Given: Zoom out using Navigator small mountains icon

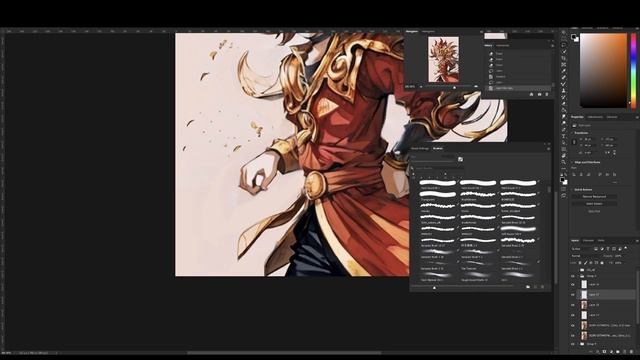Looking at the screenshot, I should tap(421, 87).
